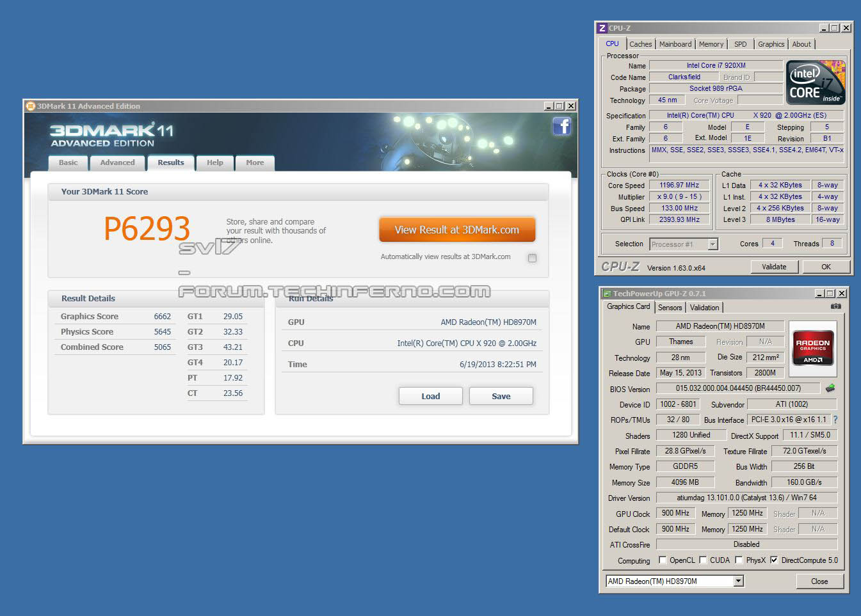Select the Graphics Card tab in GPU-Z
The width and height of the screenshot is (861, 616).
[629, 306]
